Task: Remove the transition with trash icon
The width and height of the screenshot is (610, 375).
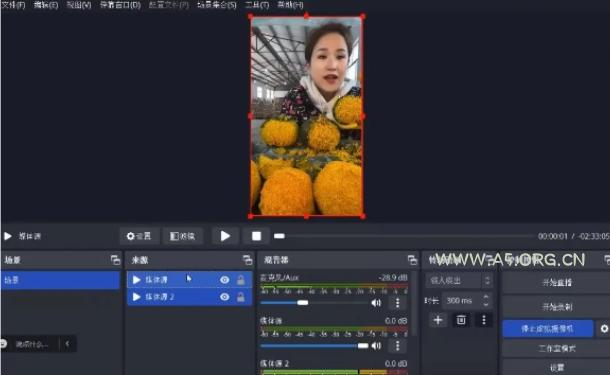Action: point(461,320)
